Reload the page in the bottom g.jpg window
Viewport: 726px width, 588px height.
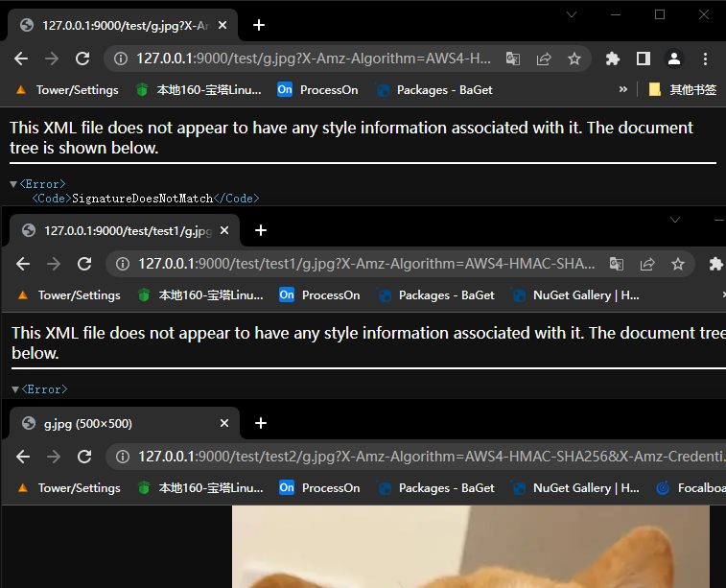84,457
